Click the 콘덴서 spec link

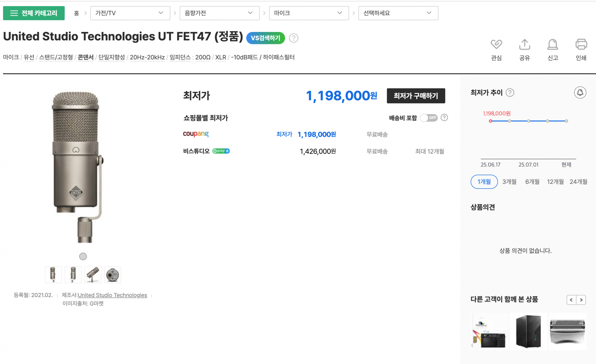[x=86, y=57]
